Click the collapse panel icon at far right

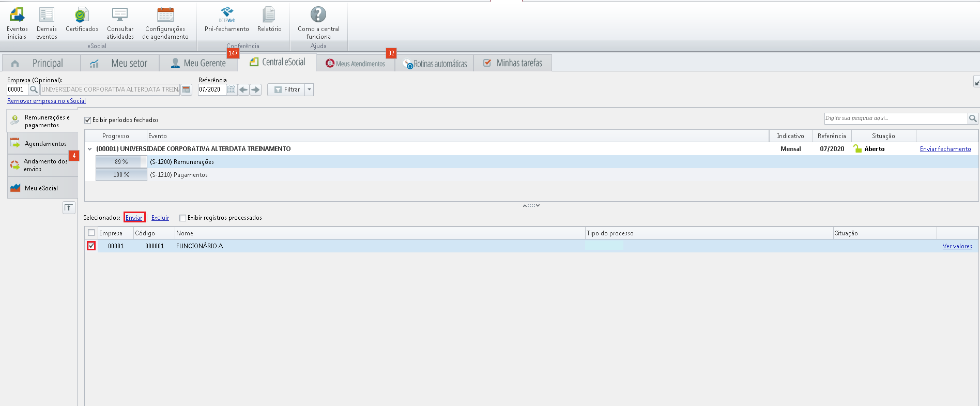(976, 82)
